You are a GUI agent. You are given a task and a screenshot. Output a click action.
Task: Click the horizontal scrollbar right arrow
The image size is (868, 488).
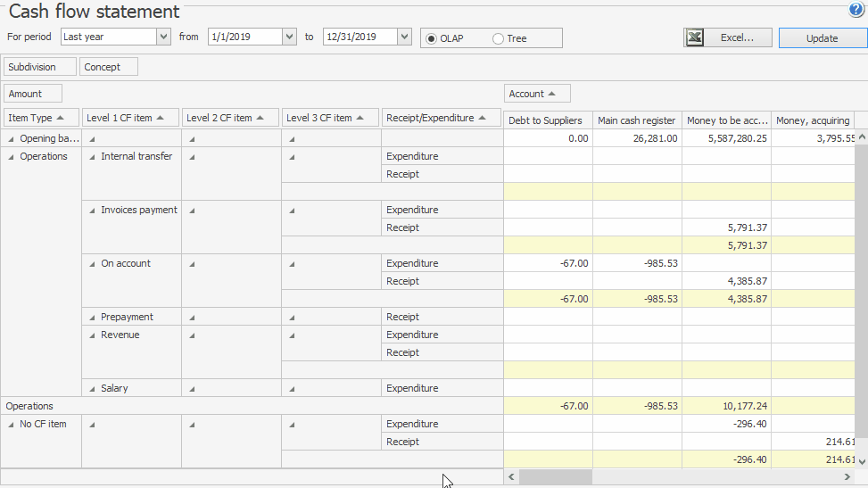[847, 478]
